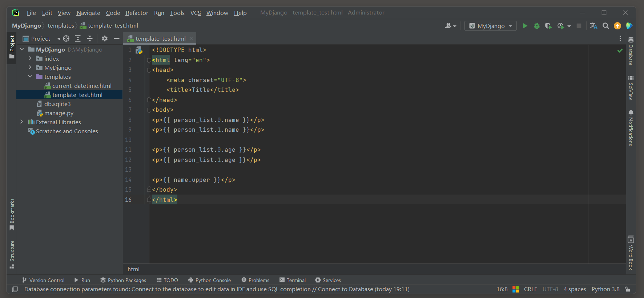644x298 pixels.
Task: Open the Python Packages panel
Action: pyautogui.click(x=123, y=280)
